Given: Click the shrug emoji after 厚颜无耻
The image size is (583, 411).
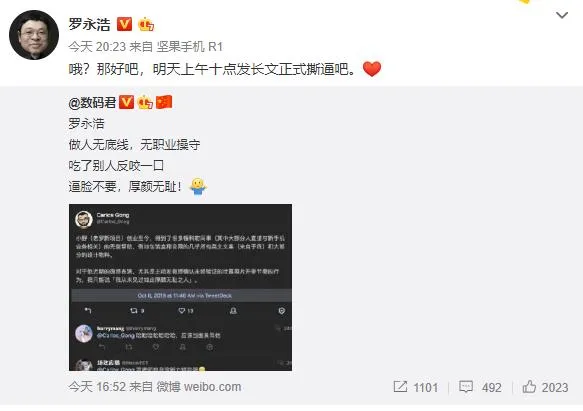Looking at the screenshot, I should 198,186.
